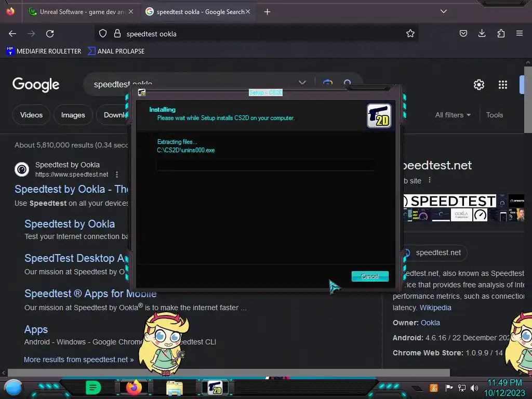
Task: Save to Pocket icon in toolbar
Action: point(463,33)
